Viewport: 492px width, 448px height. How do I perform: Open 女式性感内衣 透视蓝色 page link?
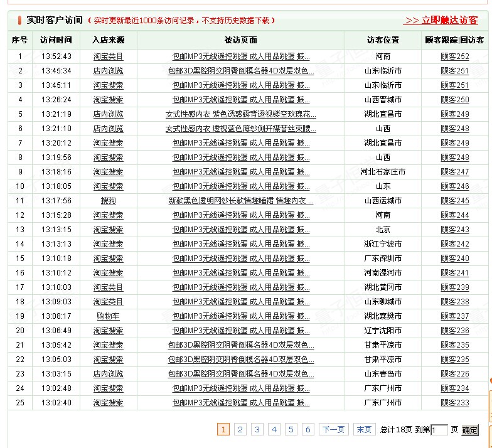point(241,129)
